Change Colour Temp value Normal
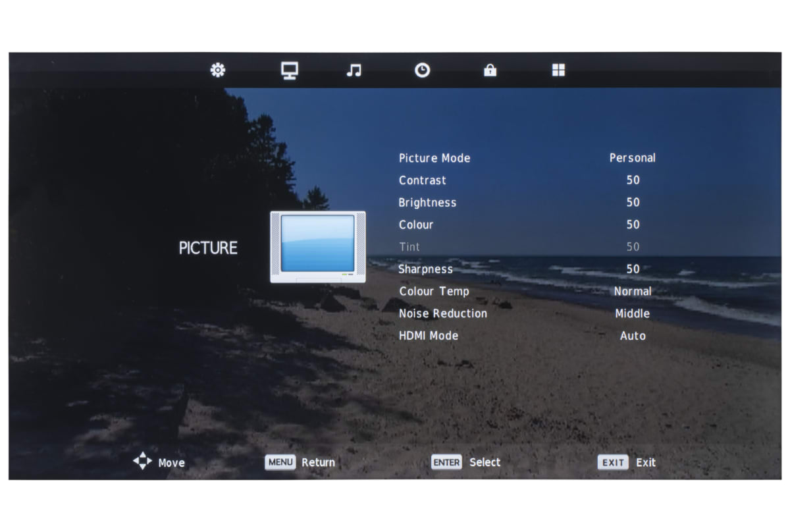This screenshot has height=532, width=790. pos(632,291)
